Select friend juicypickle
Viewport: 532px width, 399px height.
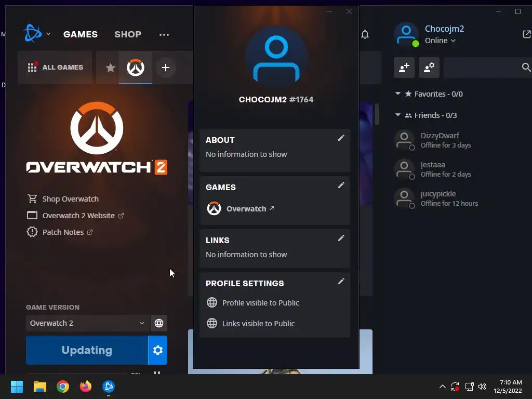pos(461,198)
